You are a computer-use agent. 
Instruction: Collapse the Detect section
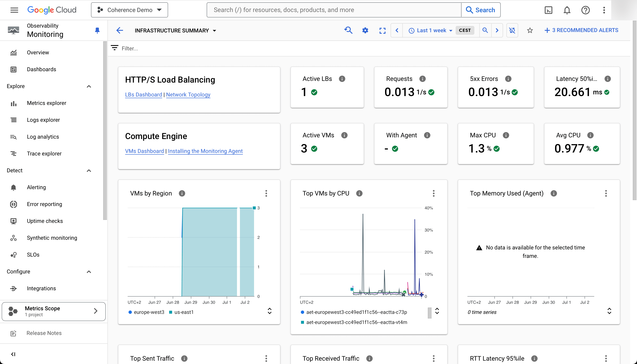pyautogui.click(x=89, y=170)
